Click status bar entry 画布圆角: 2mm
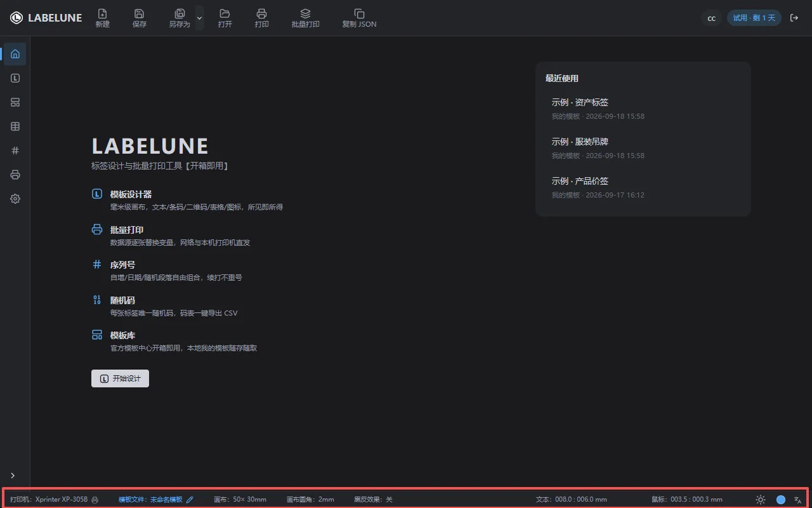This screenshot has width=812, height=508. click(310, 500)
